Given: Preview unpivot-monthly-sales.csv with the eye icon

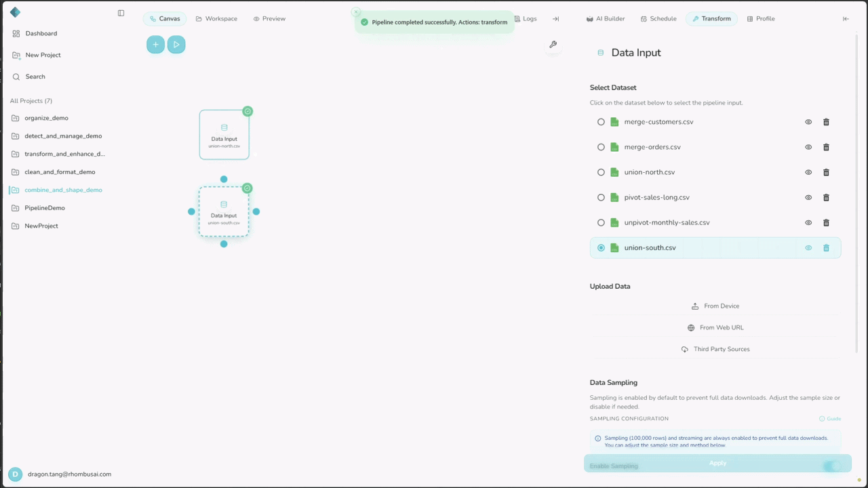Looking at the screenshot, I should [808, 222].
